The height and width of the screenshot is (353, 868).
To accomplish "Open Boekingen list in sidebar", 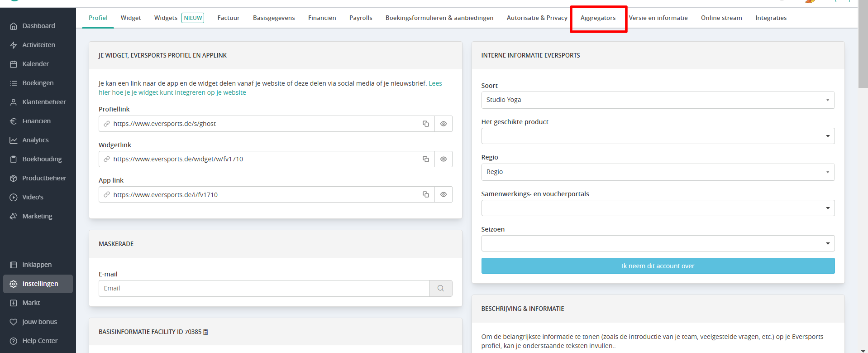I will click(x=38, y=83).
